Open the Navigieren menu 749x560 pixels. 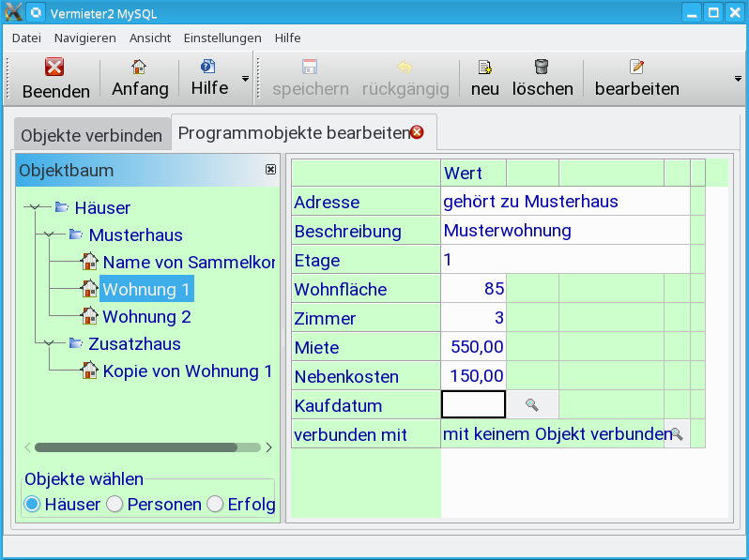[84, 38]
